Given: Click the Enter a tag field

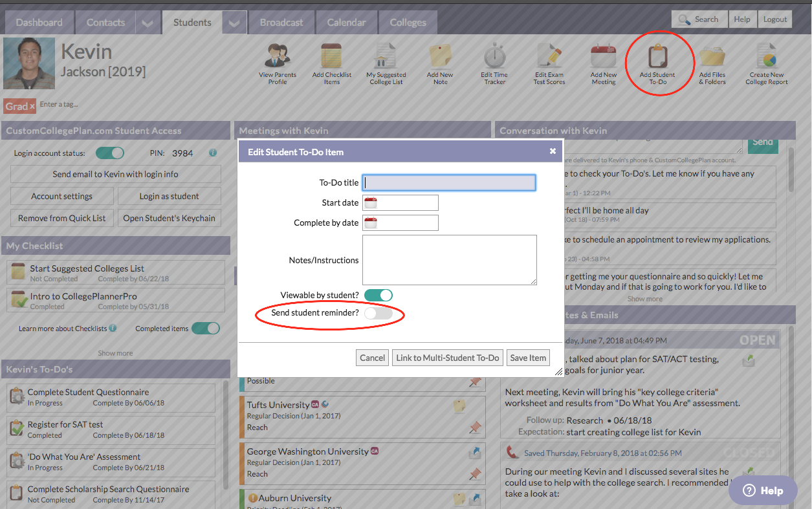Looking at the screenshot, I should [60, 104].
